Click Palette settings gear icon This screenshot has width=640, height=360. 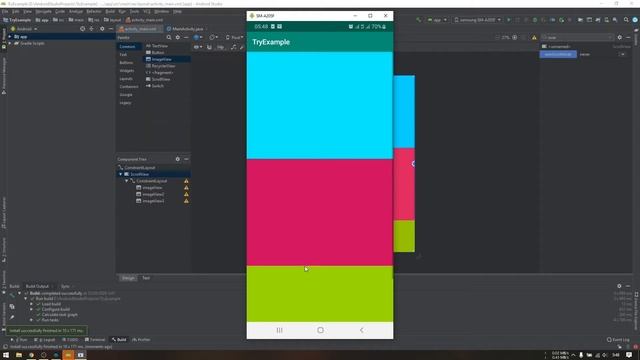(x=178, y=38)
